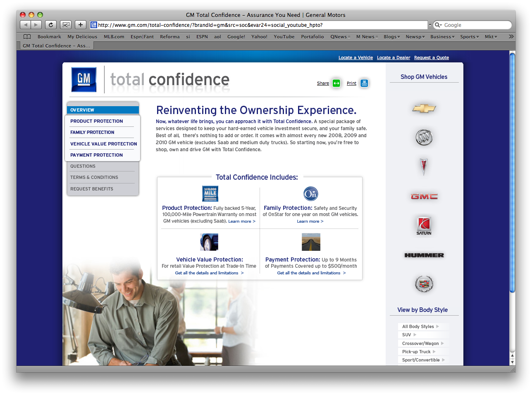Click the green Share icon
Image resolution: width=532 pixels, height=395 pixels.
tap(336, 83)
